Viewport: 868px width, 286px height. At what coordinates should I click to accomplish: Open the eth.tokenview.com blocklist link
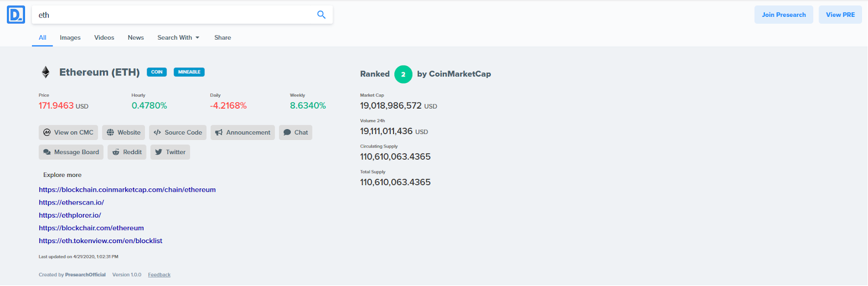[x=101, y=240]
